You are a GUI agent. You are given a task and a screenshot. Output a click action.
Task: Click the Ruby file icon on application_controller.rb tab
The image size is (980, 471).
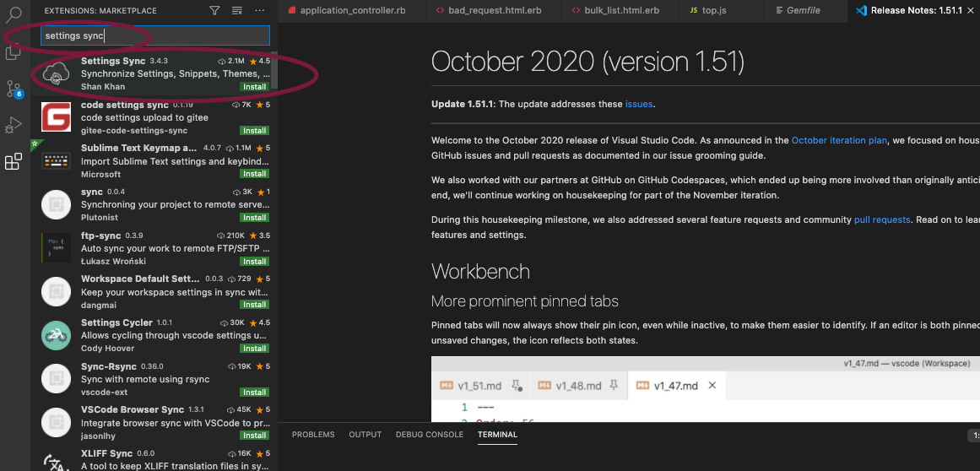coord(290,11)
